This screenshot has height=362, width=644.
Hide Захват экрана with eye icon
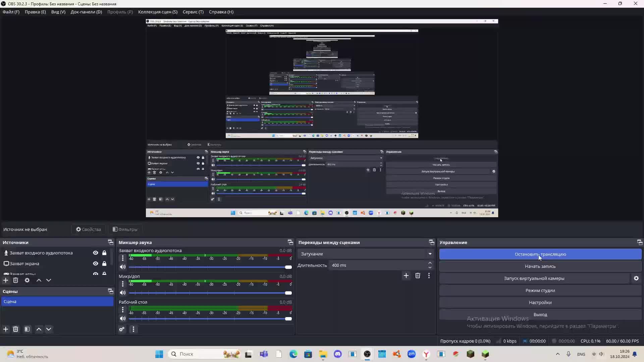[96, 263]
